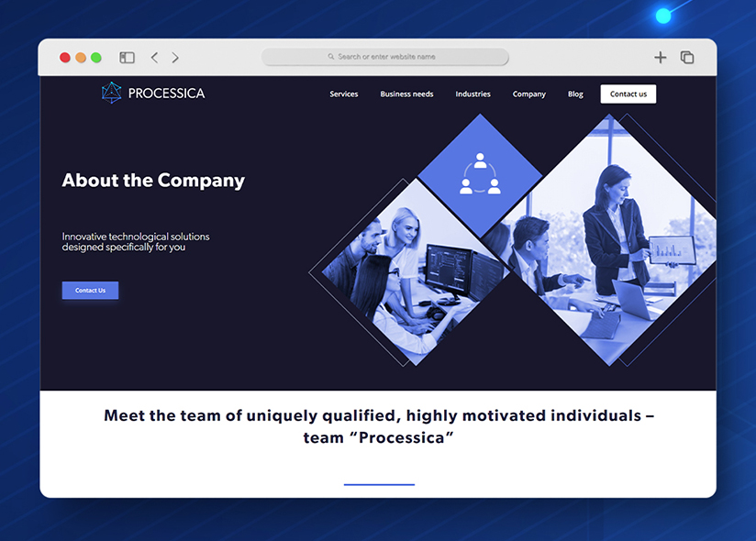
Task: Click the presentation meeting photo
Action: 609,241
